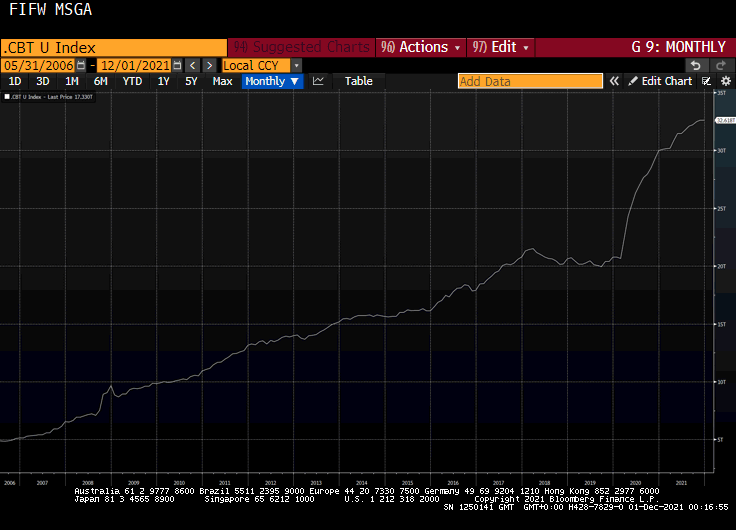Open end date calendar picker
This screenshot has height=530, width=736.
pyautogui.click(x=177, y=65)
